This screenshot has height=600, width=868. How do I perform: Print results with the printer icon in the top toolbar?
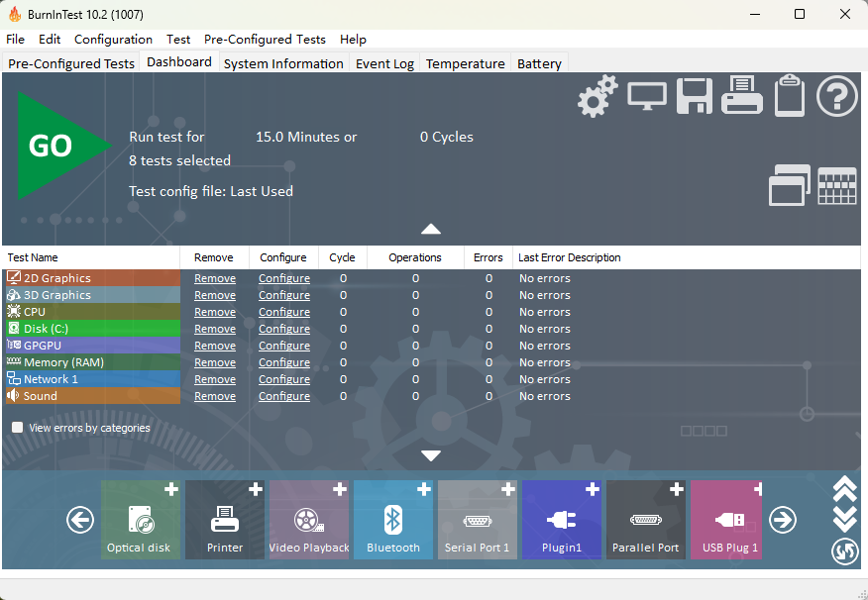[742, 95]
